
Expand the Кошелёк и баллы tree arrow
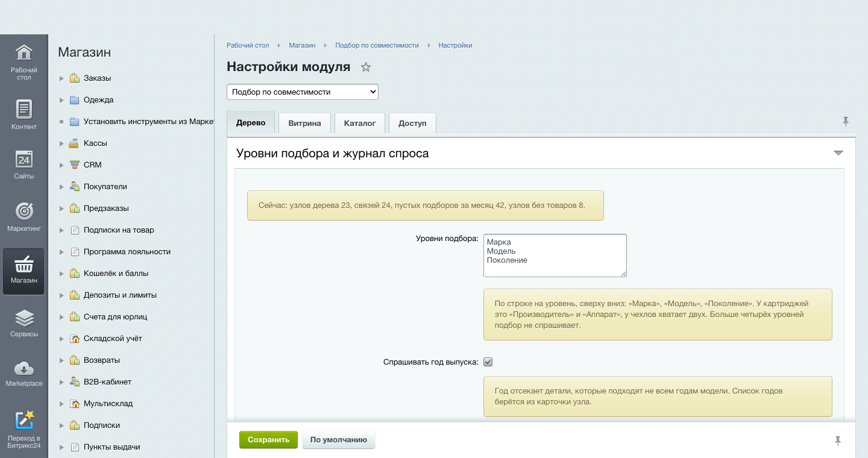click(61, 274)
